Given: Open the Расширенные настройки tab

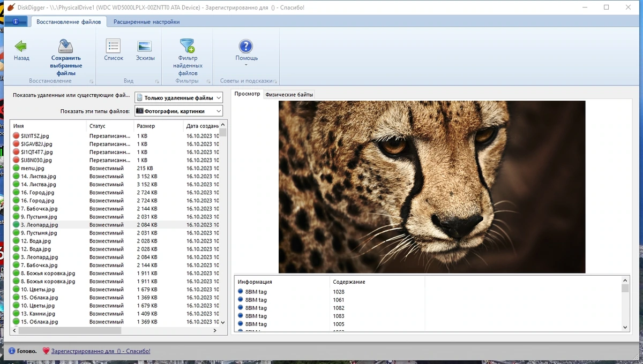Looking at the screenshot, I should tap(146, 22).
